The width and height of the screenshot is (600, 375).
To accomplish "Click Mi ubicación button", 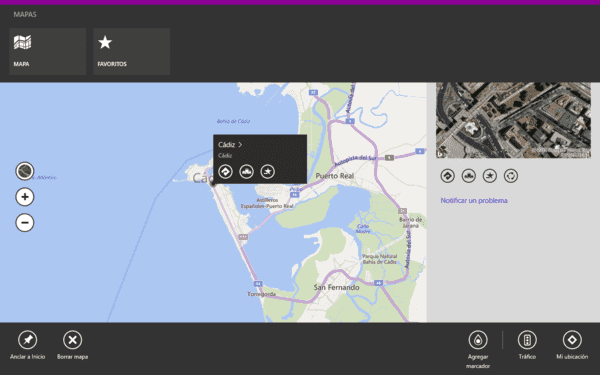I will point(572,345).
